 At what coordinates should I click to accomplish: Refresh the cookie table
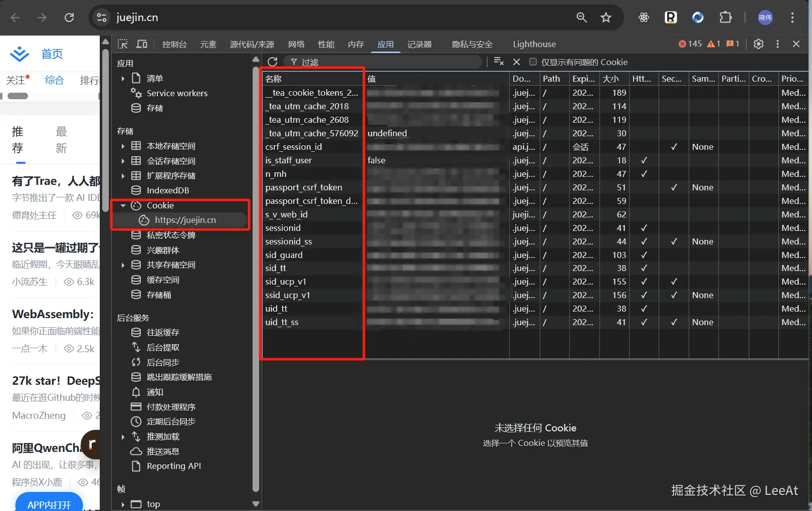point(273,62)
